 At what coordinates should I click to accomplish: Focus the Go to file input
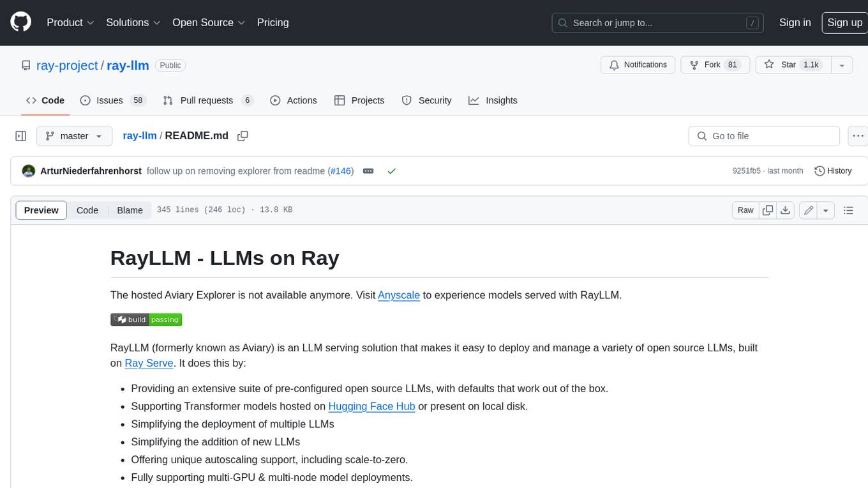pyautogui.click(x=764, y=136)
